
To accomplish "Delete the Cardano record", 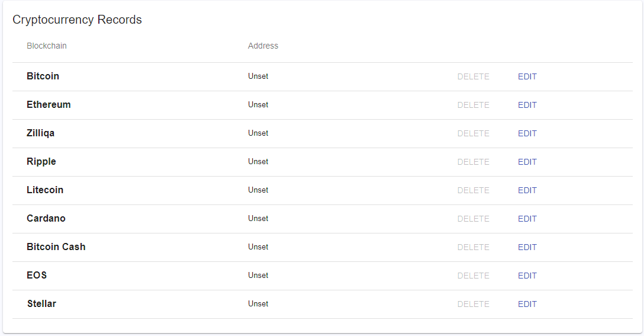I will click(473, 219).
